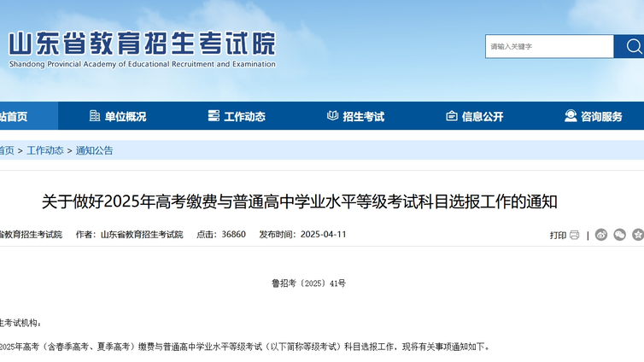This screenshot has height=362, width=644.
Task: Click the 工作动态 breadcrumb link
Action: (45, 150)
